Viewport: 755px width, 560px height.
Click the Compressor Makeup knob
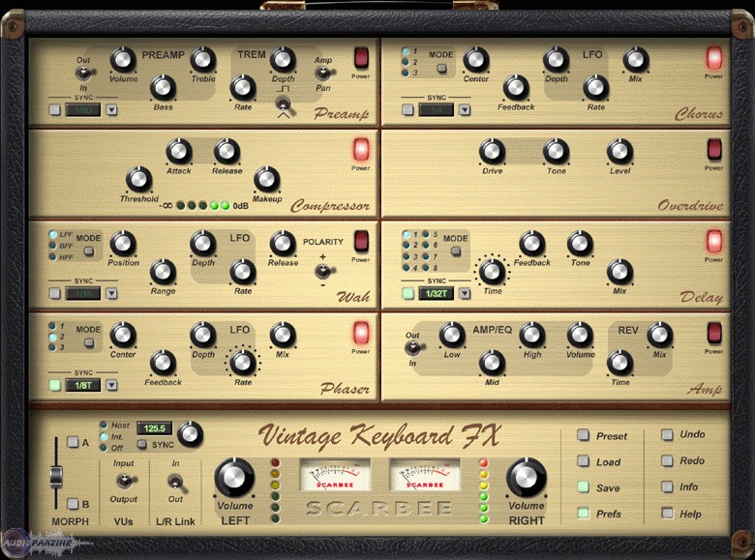267,180
